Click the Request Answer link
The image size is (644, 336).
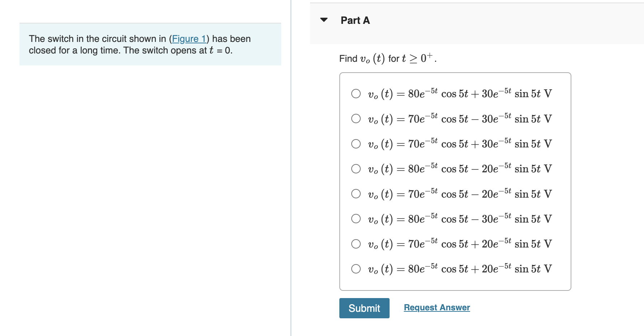[437, 307]
